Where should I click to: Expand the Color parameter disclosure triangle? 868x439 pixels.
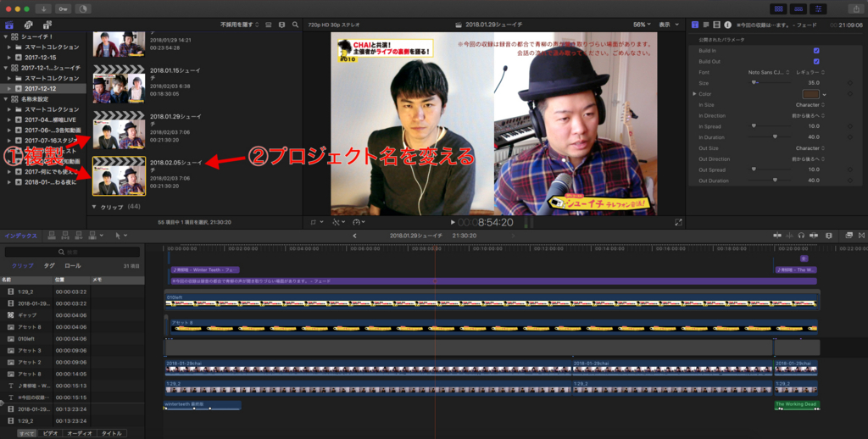click(x=695, y=94)
